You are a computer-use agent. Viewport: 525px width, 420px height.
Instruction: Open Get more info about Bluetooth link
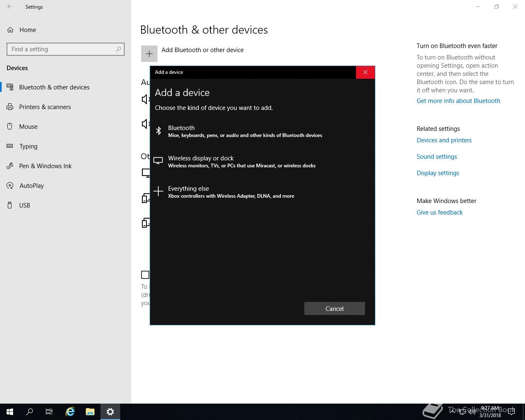click(458, 101)
